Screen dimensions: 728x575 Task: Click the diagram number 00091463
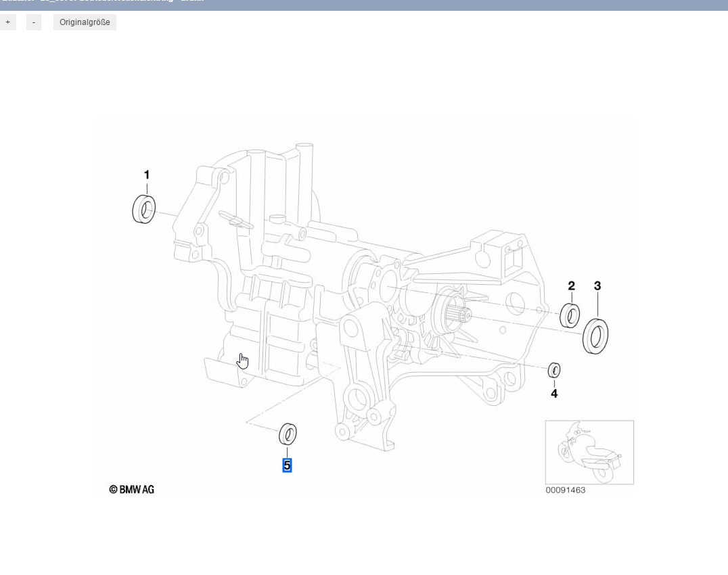[x=565, y=490]
